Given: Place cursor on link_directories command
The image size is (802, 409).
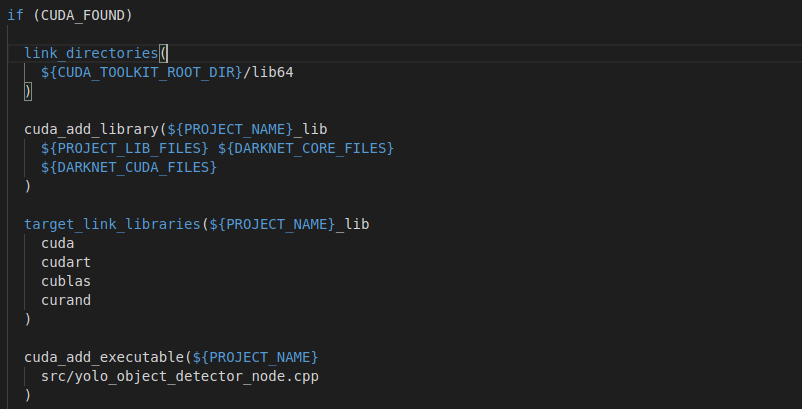Looking at the screenshot, I should (91, 53).
